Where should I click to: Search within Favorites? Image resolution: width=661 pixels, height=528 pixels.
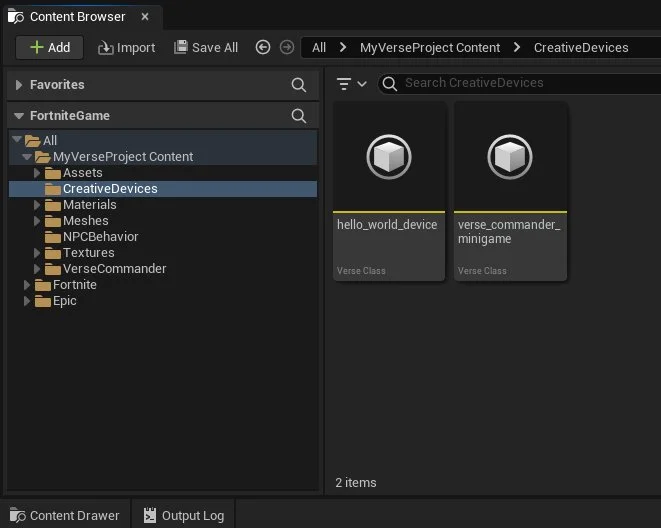tap(298, 85)
